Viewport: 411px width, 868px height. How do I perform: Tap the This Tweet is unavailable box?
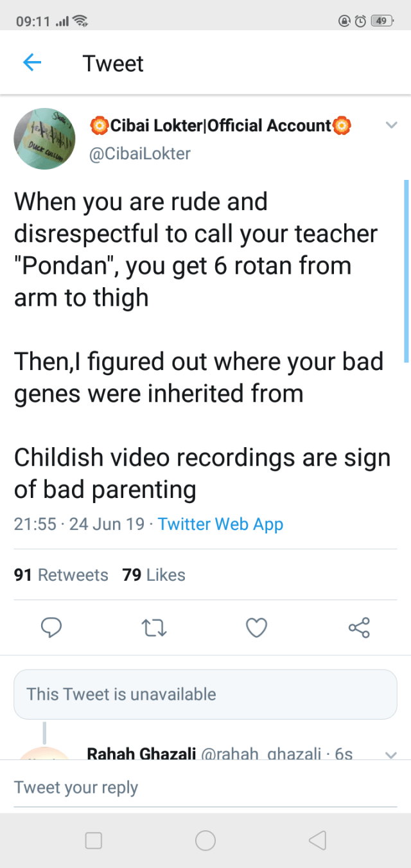pos(205,694)
